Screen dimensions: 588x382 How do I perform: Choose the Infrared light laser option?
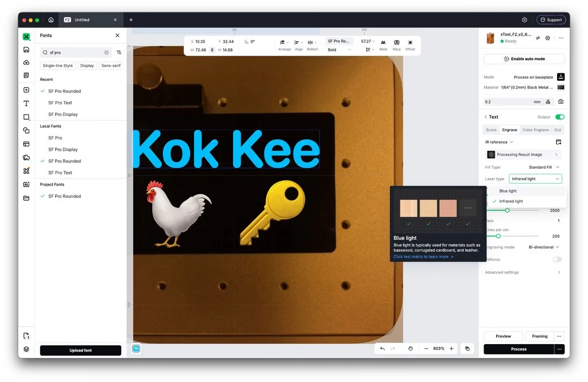(x=527, y=201)
